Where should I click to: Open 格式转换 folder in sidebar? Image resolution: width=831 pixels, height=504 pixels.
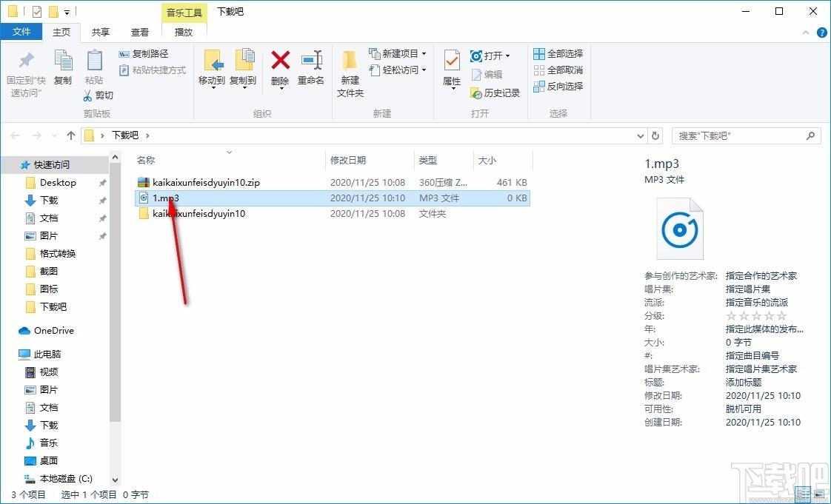coord(58,254)
